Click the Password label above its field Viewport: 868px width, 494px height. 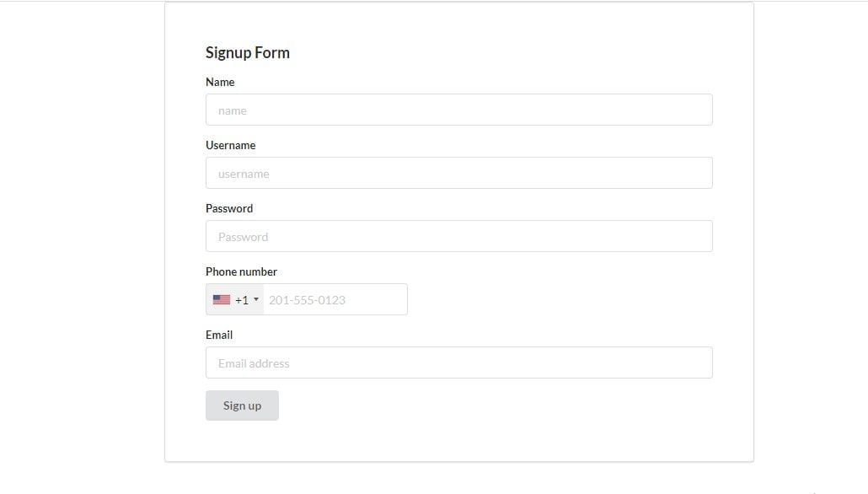tap(228, 208)
